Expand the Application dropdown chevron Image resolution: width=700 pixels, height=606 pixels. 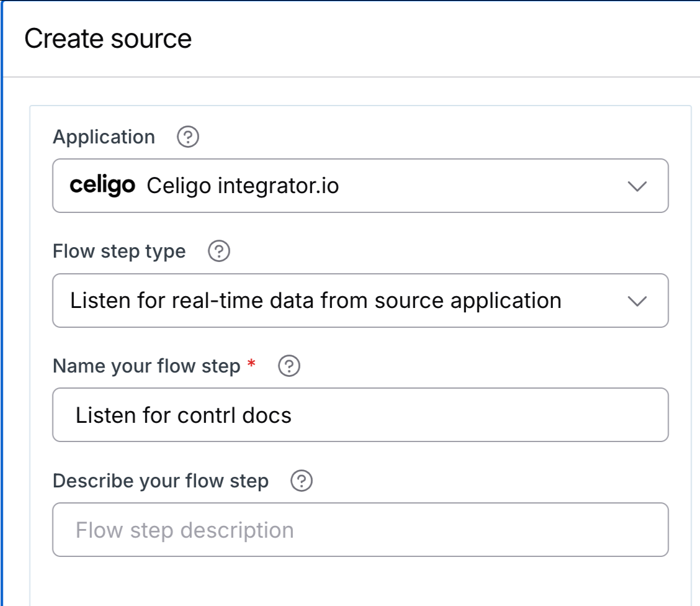[637, 186]
